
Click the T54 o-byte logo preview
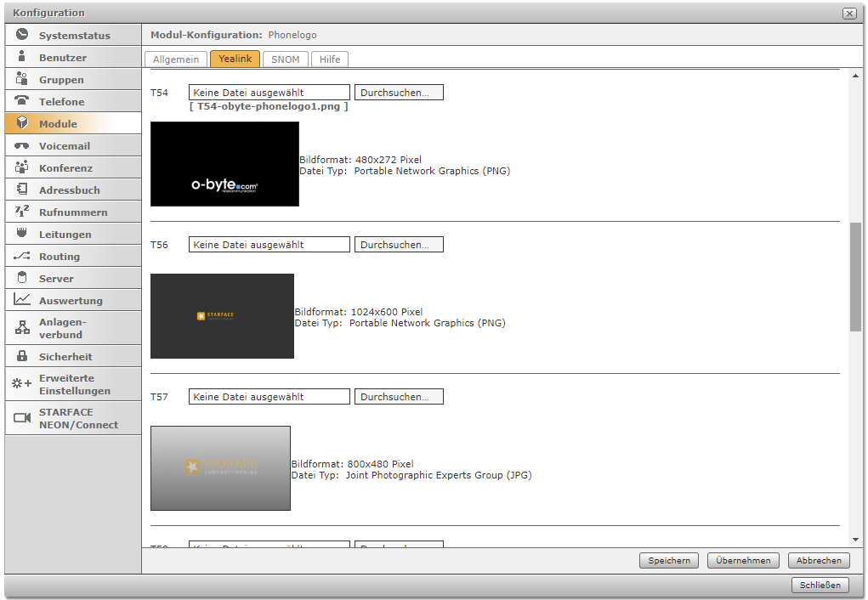click(x=224, y=164)
